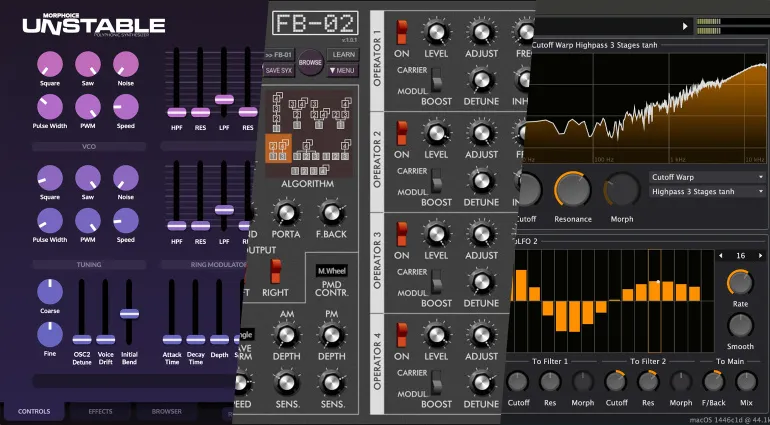Flip Operator 3 Carrier/Modul switch

(x=436, y=282)
